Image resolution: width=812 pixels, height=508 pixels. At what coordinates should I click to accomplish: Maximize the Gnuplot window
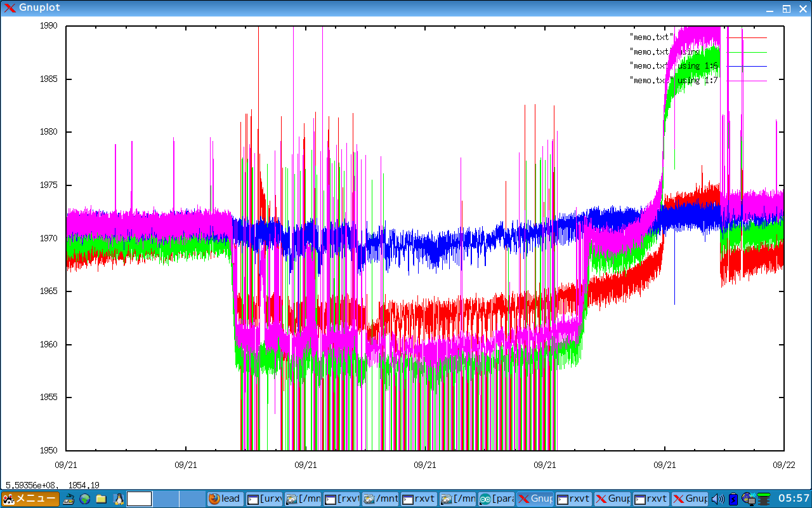(x=787, y=8)
